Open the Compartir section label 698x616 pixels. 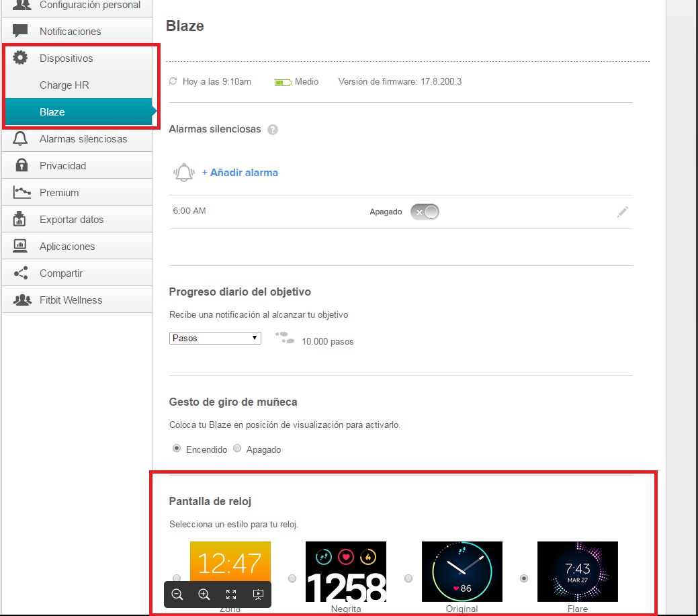pyautogui.click(x=61, y=273)
